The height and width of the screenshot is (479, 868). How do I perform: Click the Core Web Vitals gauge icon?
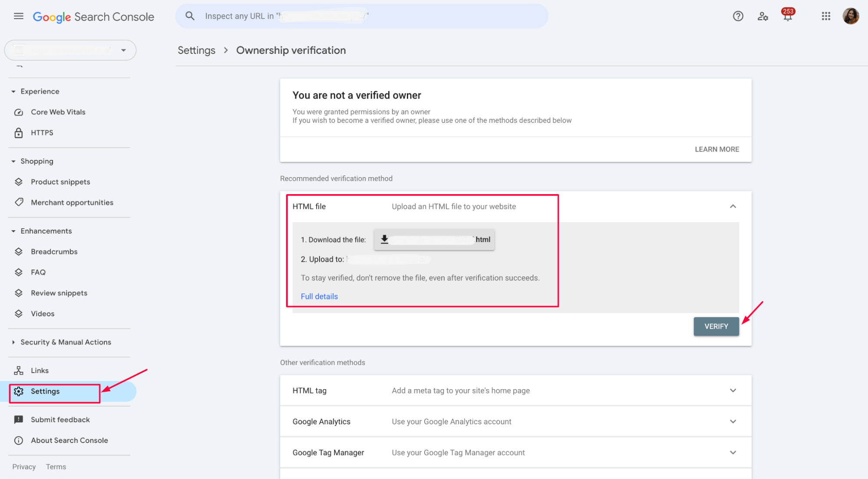(x=19, y=112)
